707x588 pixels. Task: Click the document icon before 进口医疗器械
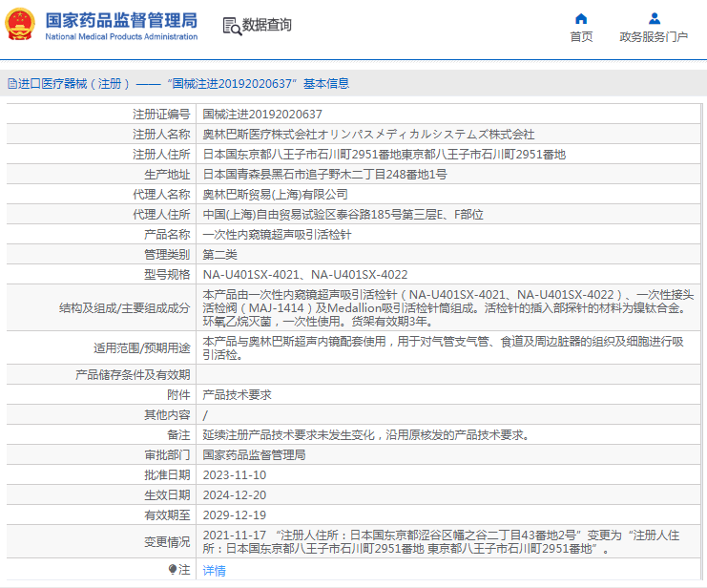pos(12,83)
